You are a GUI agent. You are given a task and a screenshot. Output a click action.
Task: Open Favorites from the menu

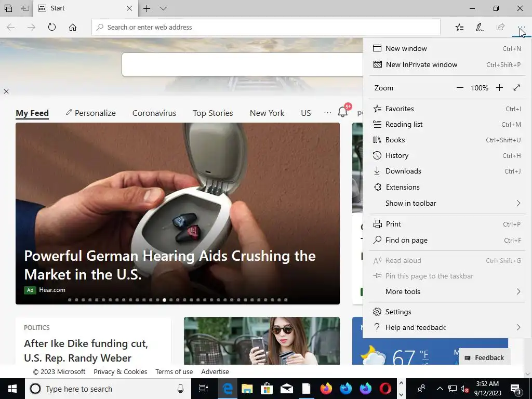tap(447, 109)
